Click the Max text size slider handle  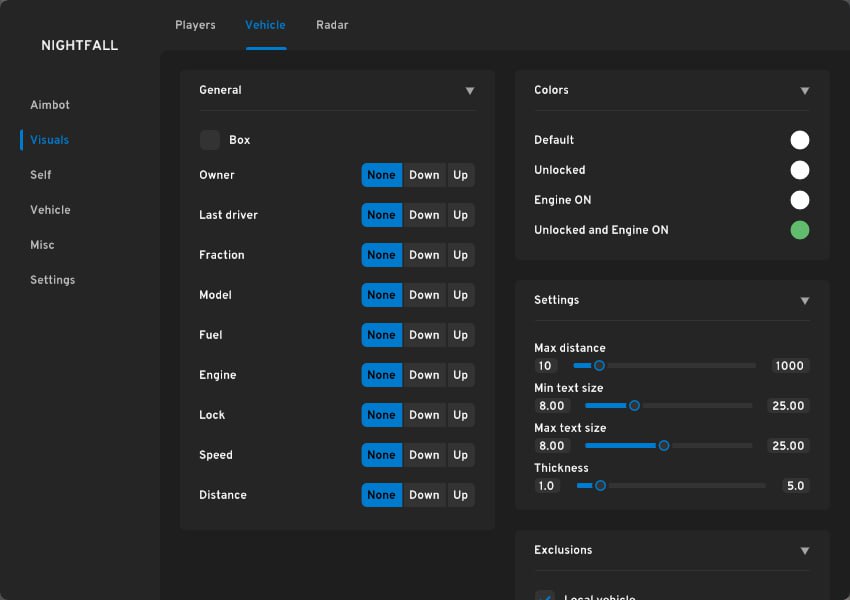[x=663, y=446]
